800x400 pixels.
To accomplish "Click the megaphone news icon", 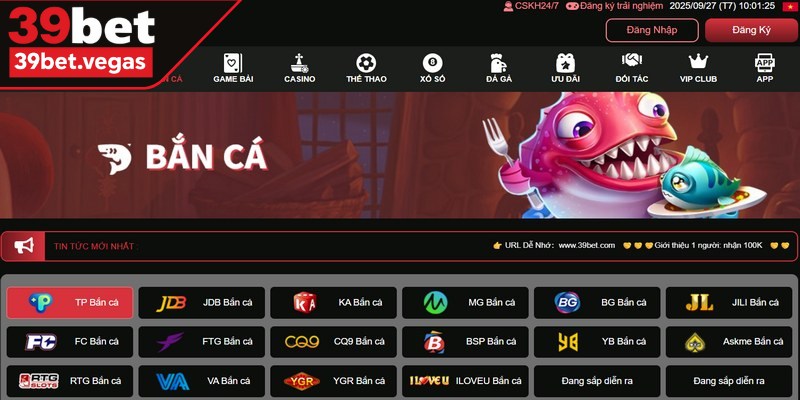I will (x=24, y=246).
